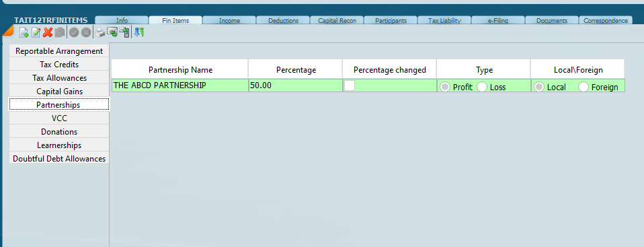The width and height of the screenshot is (644, 247).
Task: Click the red X delete icon
Action: (x=48, y=32)
